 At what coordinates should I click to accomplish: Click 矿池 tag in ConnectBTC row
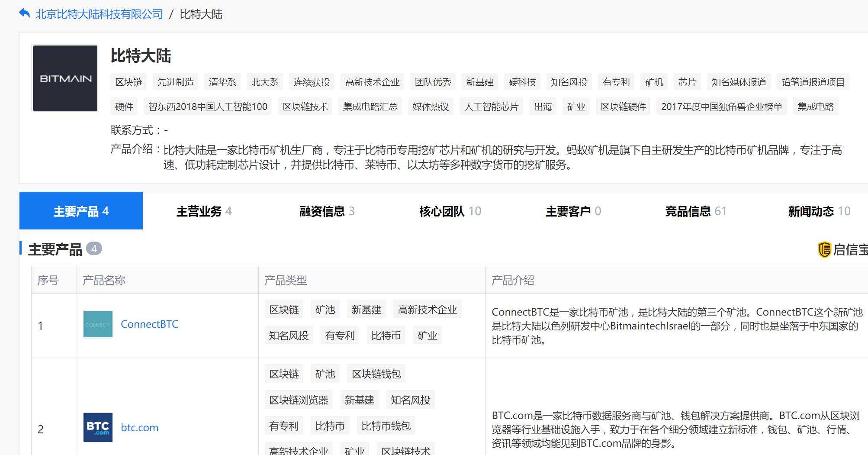tap(325, 310)
